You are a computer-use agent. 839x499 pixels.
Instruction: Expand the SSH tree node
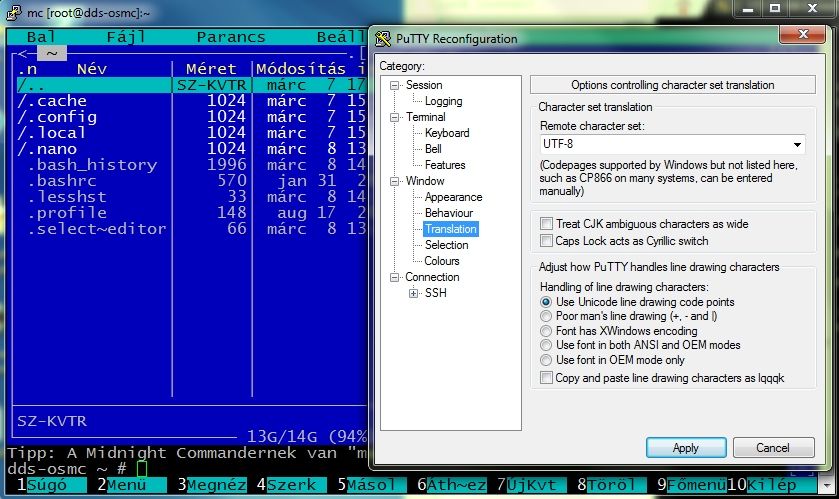413,293
